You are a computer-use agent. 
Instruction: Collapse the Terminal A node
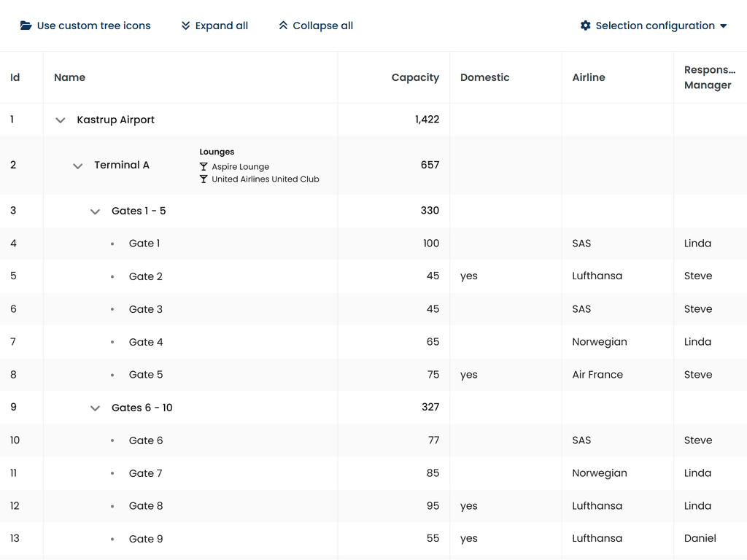(x=78, y=166)
